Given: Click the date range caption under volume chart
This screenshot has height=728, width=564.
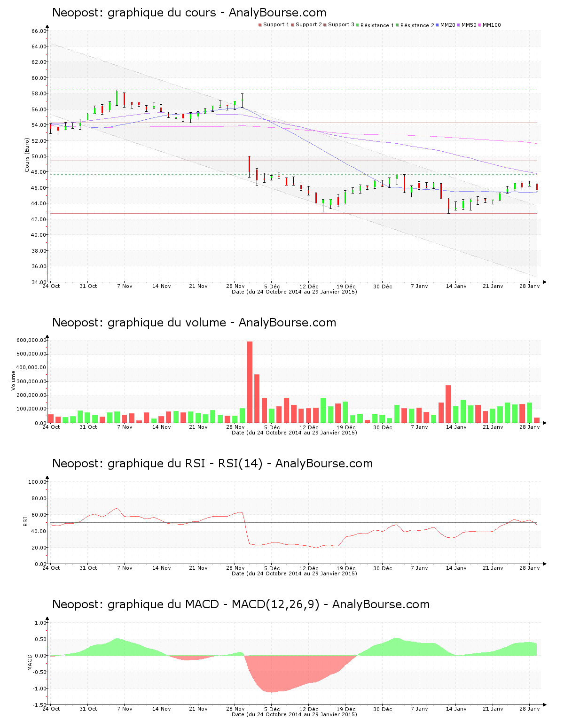Looking at the screenshot, I should point(294,433).
